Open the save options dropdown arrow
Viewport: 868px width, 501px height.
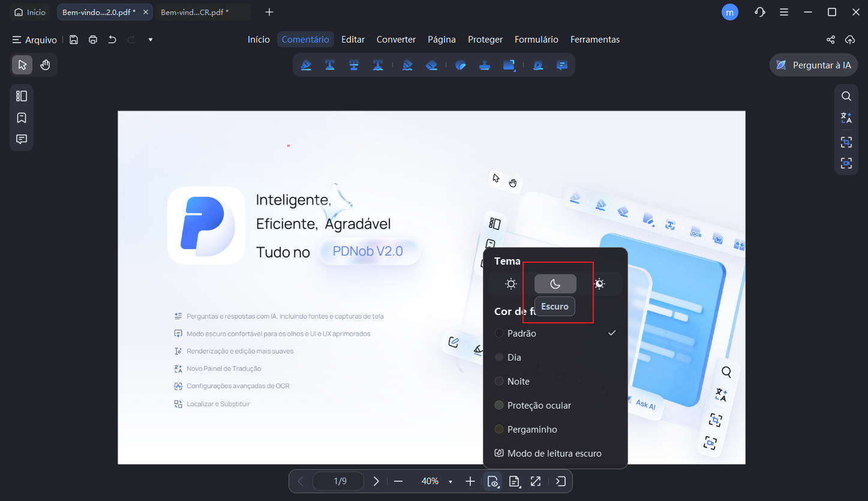pyautogui.click(x=150, y=40)
